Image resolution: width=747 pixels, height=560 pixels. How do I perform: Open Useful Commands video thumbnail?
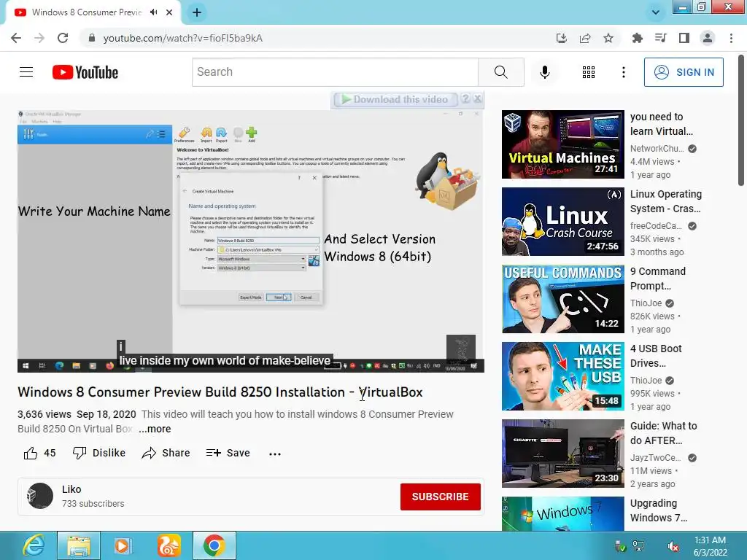pos(562,298)
